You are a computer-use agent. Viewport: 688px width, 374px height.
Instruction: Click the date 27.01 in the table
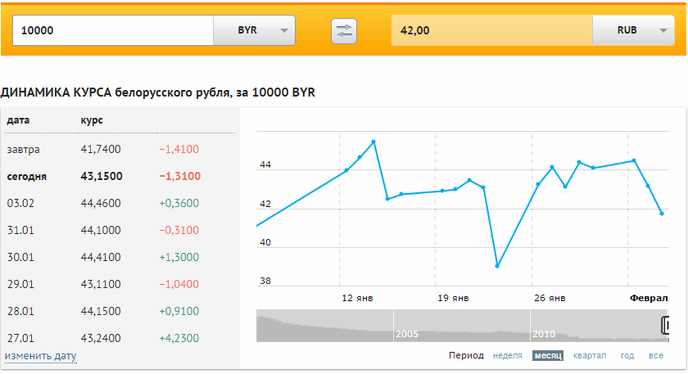coord(20,338)
